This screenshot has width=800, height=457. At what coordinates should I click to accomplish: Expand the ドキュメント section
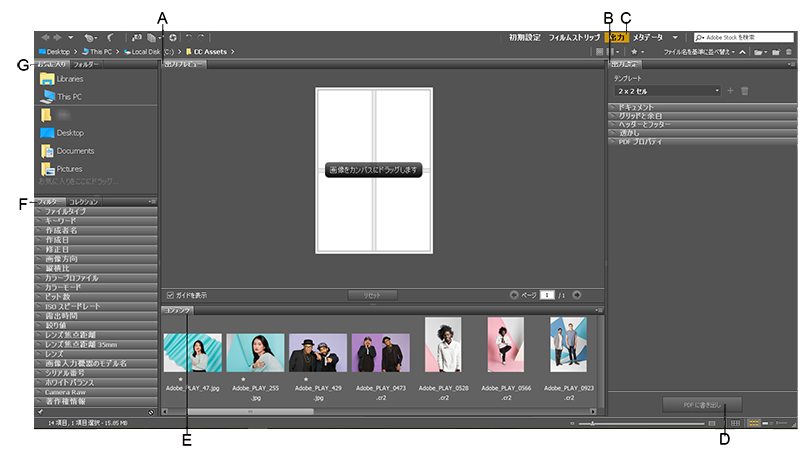(x=636, y=106)
